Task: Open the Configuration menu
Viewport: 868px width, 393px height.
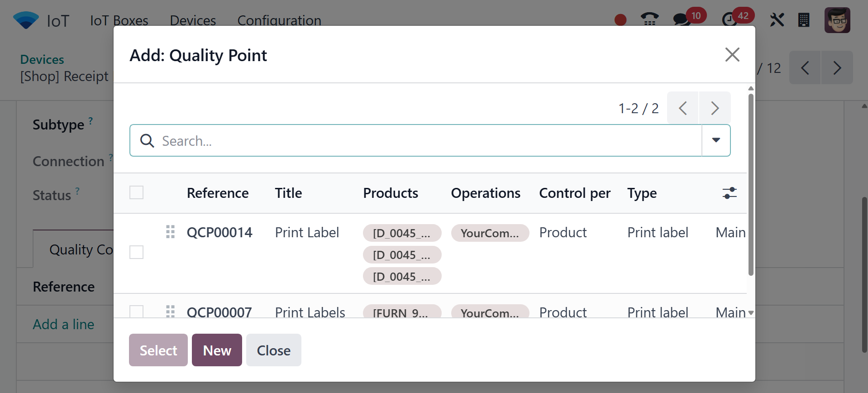Action: [279, 20]
